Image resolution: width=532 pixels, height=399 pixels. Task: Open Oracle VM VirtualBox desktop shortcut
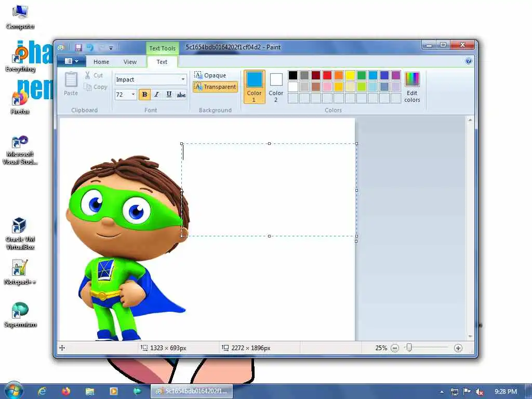click(x=20, y=233)
